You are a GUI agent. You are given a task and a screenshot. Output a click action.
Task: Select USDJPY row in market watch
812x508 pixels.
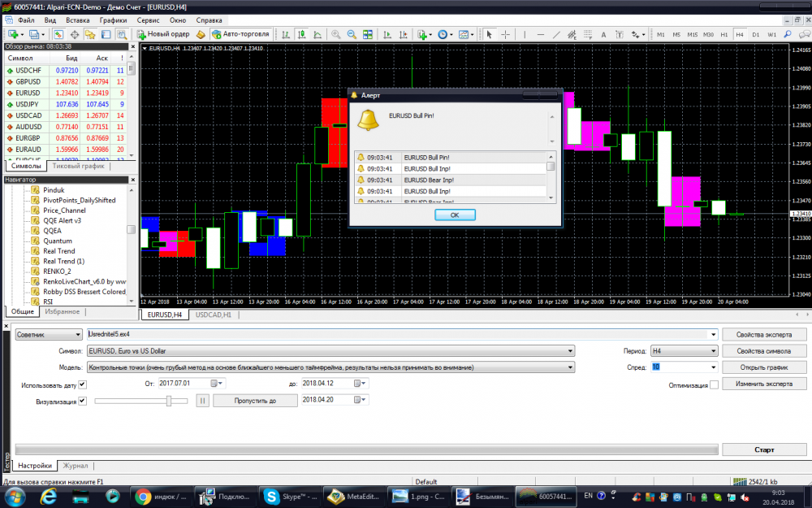[66, 104]
